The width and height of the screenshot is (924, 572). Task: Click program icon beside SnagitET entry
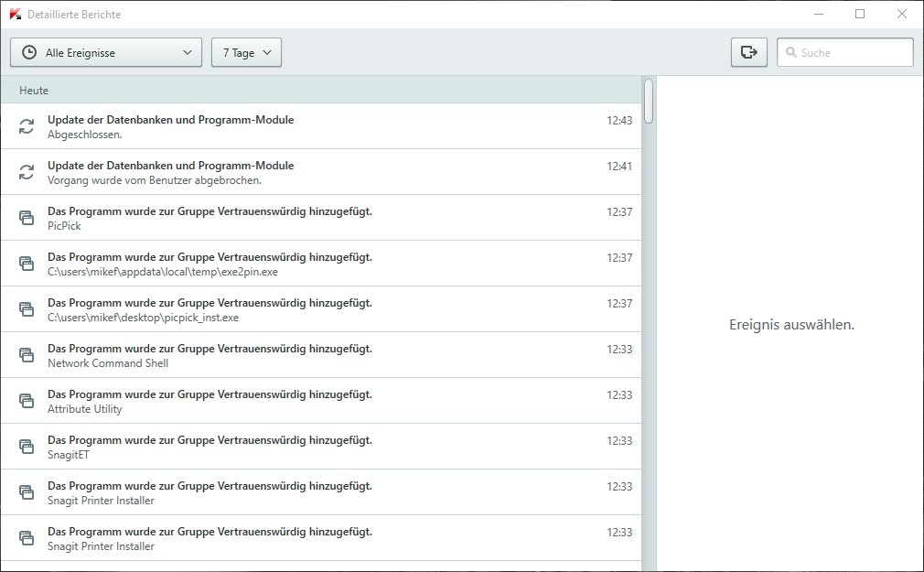(x=27, y=447)
